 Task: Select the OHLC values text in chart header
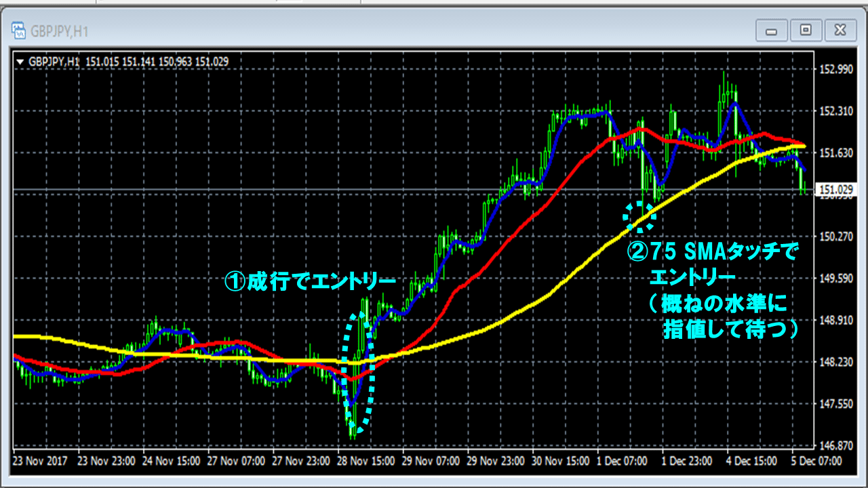[157, 62]
